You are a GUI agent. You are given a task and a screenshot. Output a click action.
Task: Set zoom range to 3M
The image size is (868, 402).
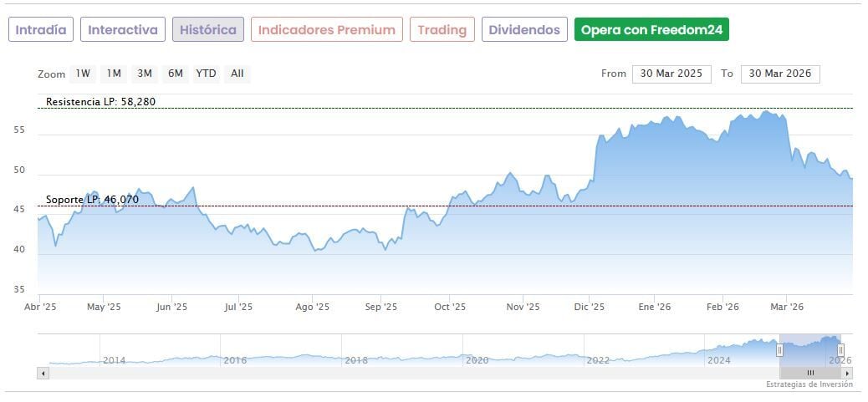(145, 74)
